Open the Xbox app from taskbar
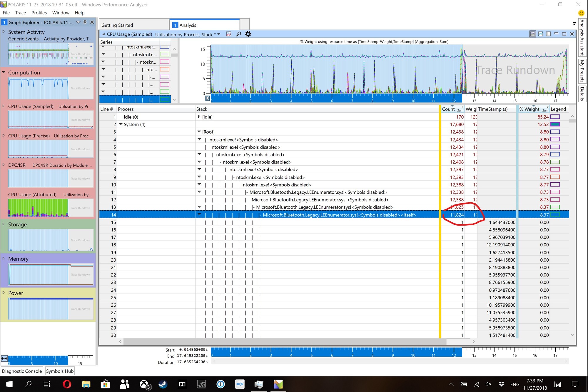 tap(144, 384)
